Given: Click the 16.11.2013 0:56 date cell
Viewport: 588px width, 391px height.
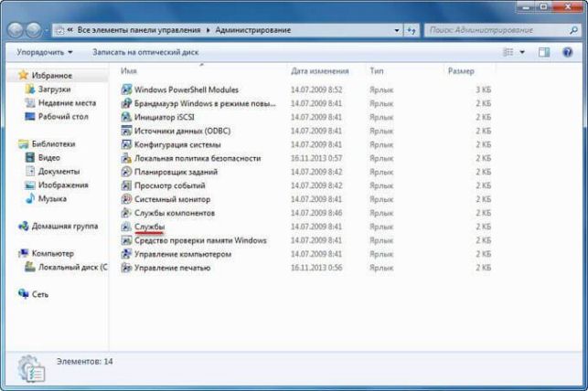Looking at the screenshot, I should 316,268.
